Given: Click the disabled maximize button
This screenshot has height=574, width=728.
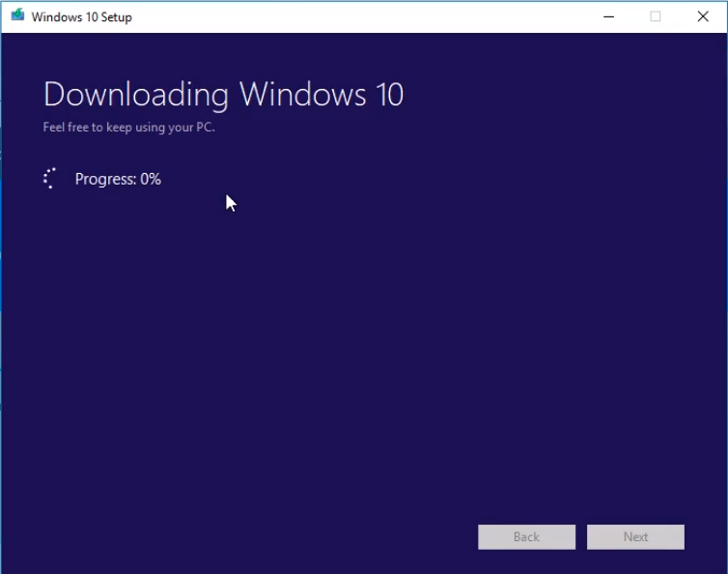Looking at the screenshot, I should (656, 16).
